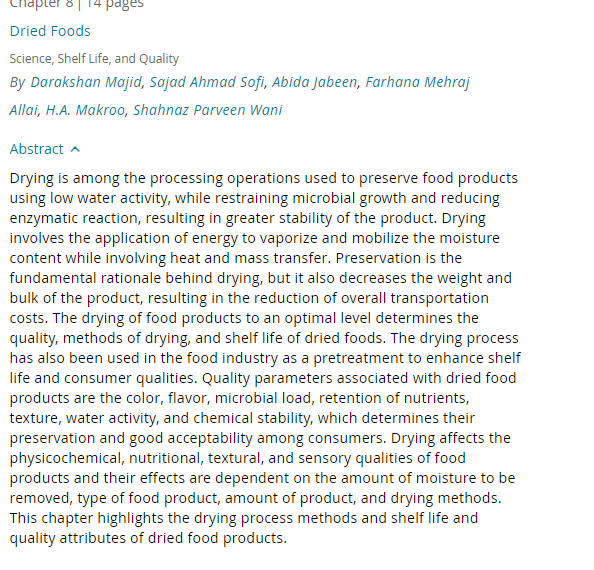Image resolution: width=594 pixels, height=570 pixels.
Task: Open author Abida Jabeen's link
Action: point(314,82)
